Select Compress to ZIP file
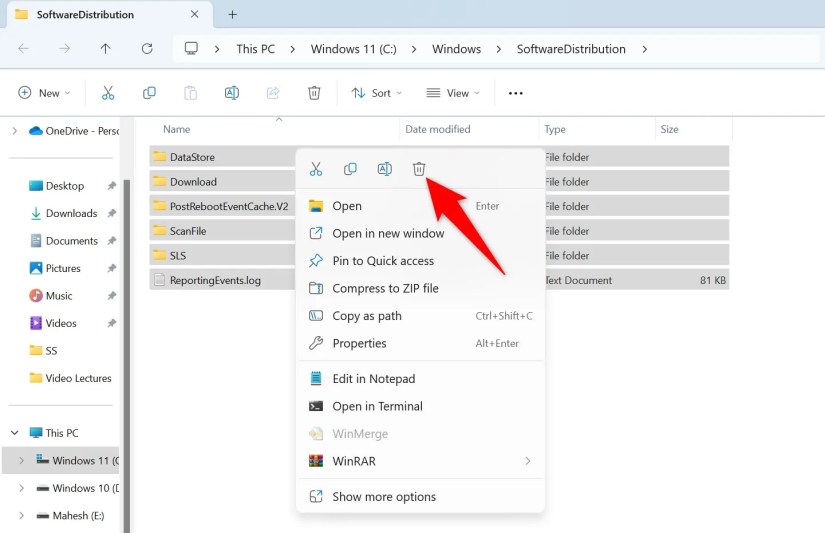Image resolution: width=825 pixels, height=533 pixels. coord(420,288)
